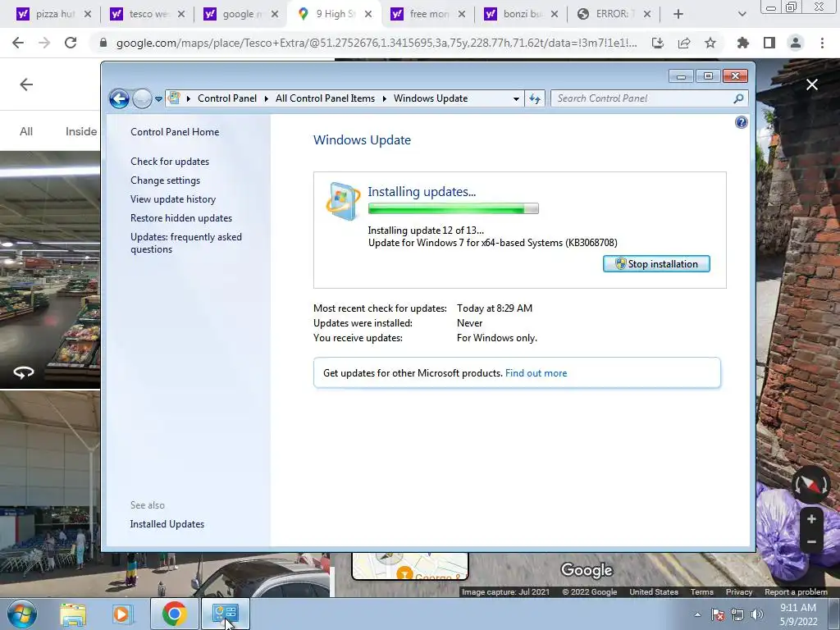Expand the root breadcrumb arrow

click(x=189, y=98)
